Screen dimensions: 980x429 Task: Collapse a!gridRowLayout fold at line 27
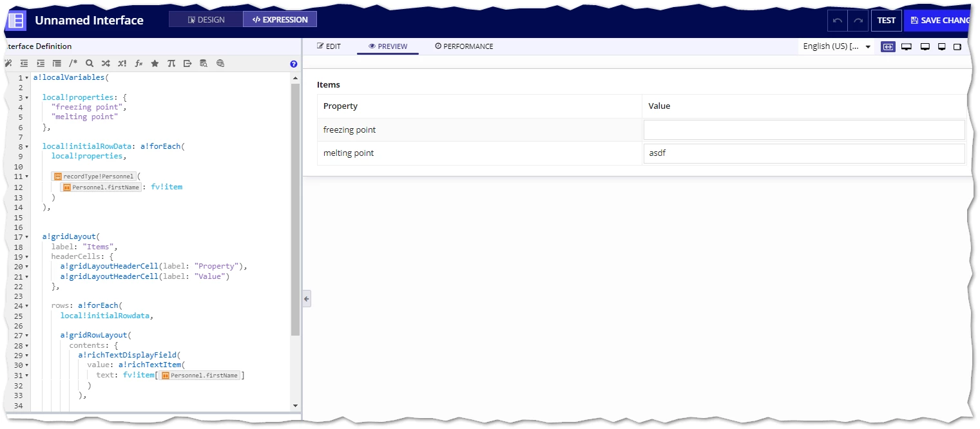click(26, 336)
